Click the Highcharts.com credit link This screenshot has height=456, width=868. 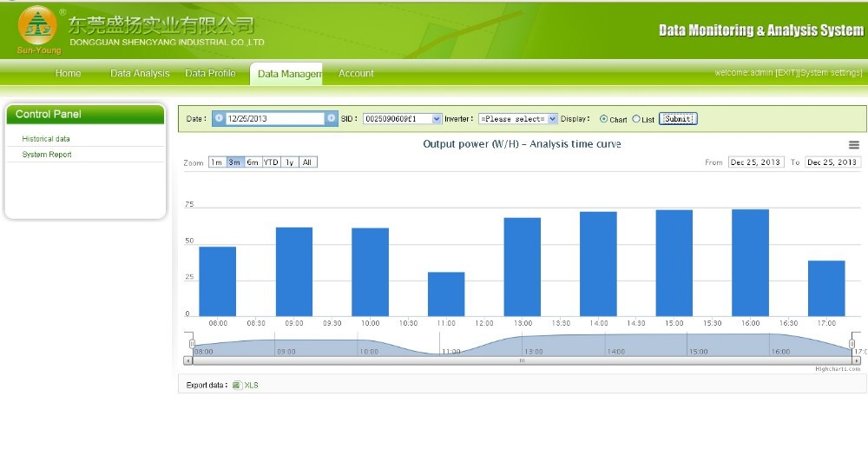coord(838,369)
